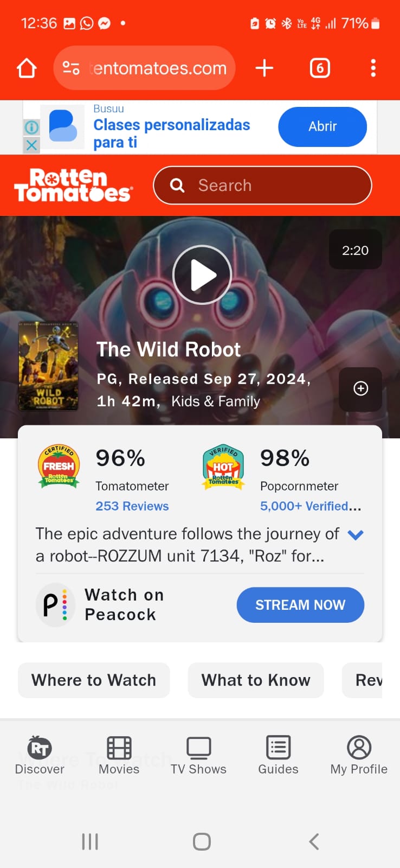Screen dimensions: 400x868
Task: Click the Search input field
Action: pos(263,186)
